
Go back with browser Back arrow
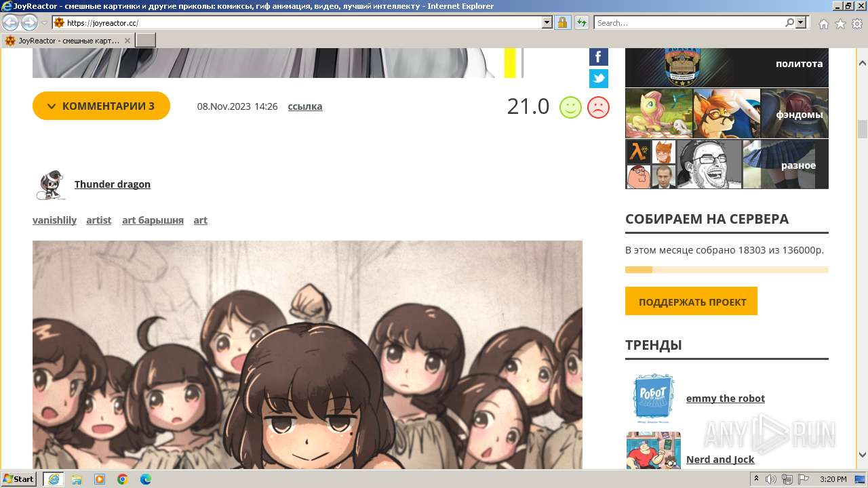tap(10, 22)
